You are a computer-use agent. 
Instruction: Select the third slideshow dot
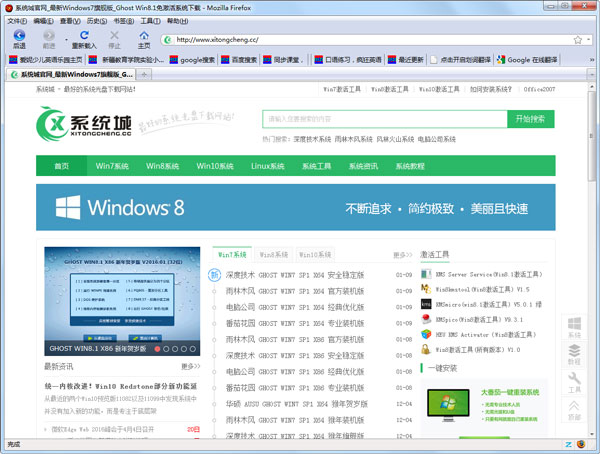point(175,349)
